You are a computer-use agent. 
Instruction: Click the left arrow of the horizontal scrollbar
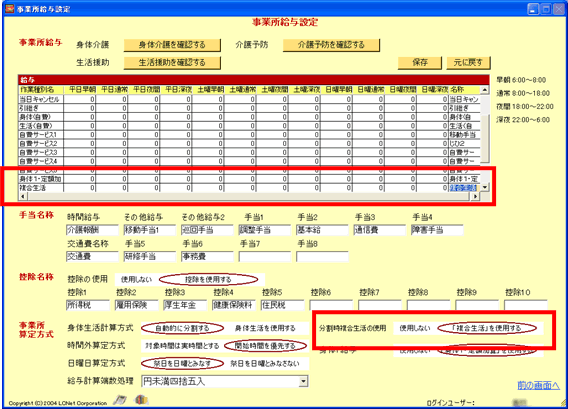point(22,196)
